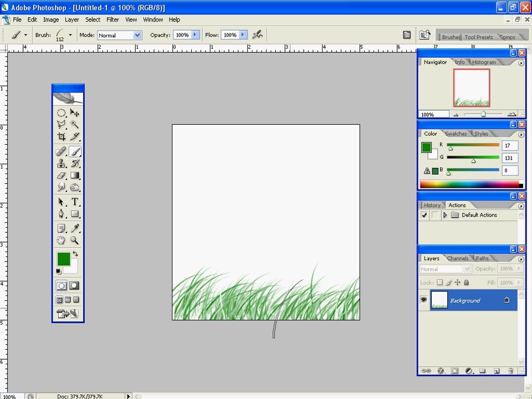Add a layer style button
This screenshot has height=399, width=532.
click(441, 371)
